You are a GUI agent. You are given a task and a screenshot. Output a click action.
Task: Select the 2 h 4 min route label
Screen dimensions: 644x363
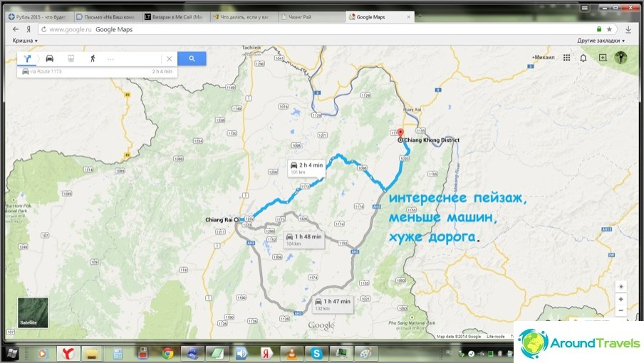(x=307, y=168)
